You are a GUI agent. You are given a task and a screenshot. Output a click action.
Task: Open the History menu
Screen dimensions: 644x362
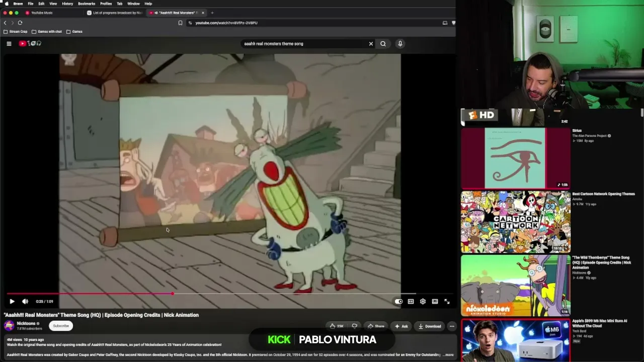coord(67,4)
